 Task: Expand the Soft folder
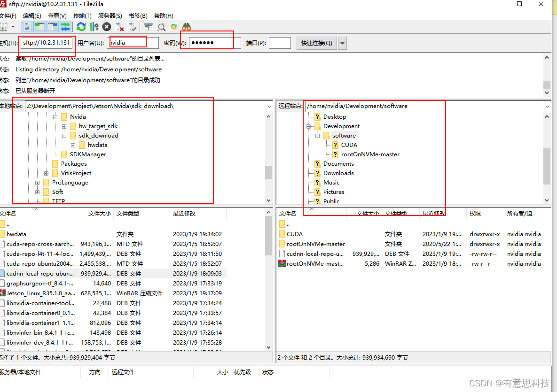[x=37, y=192]
